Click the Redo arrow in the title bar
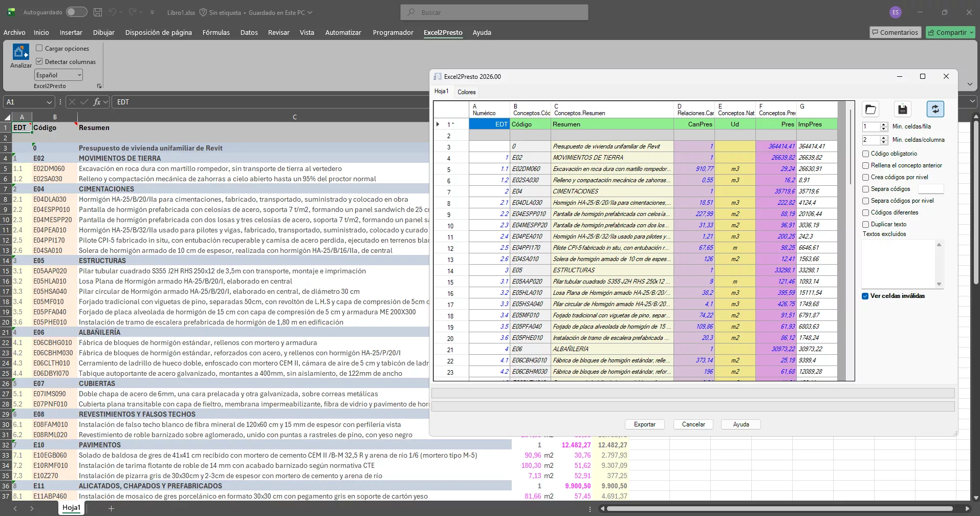 coord(133,12)
